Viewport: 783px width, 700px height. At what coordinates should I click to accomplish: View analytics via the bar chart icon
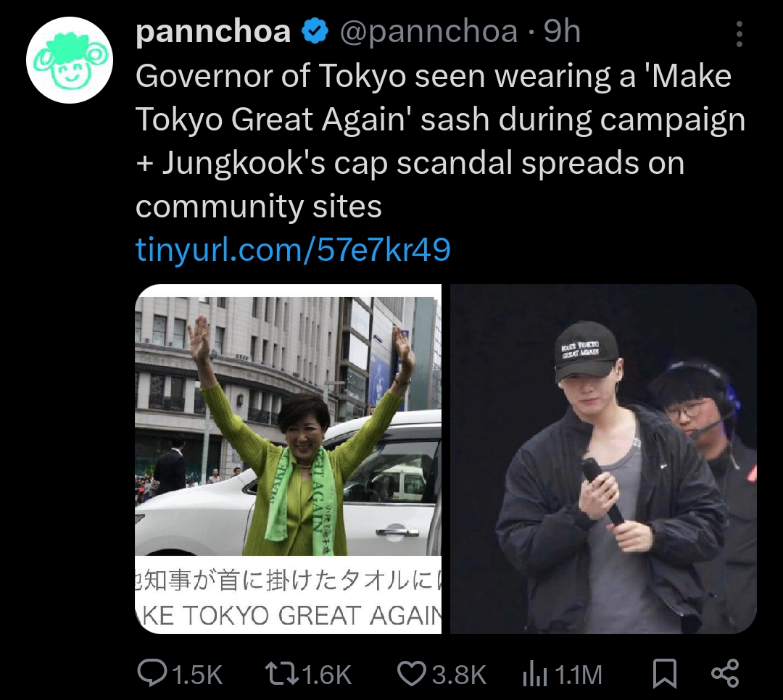pyautogui.click(x=535, y=675)
